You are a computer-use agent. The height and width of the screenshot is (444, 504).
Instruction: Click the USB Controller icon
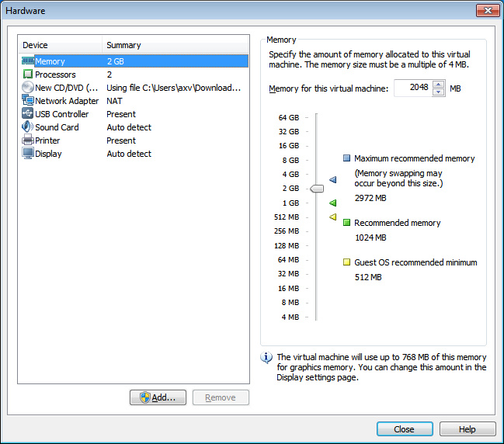click(x=28, y=113)
